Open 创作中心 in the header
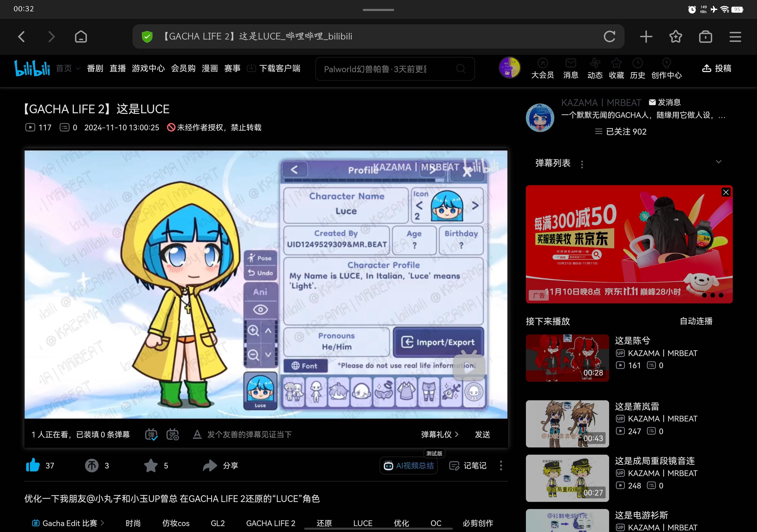 coord(666,69)
